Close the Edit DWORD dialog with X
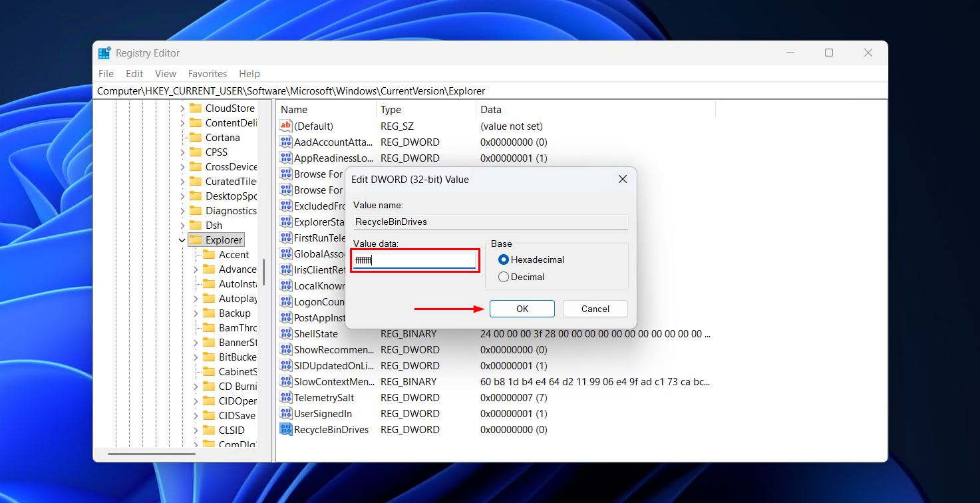 pos(623,179)
